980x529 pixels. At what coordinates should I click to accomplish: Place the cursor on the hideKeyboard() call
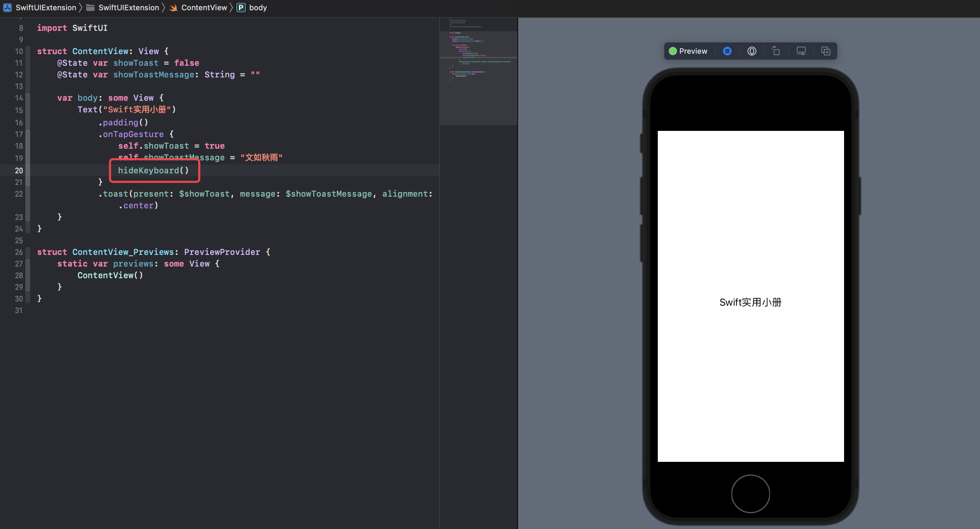tap(153, 171)
